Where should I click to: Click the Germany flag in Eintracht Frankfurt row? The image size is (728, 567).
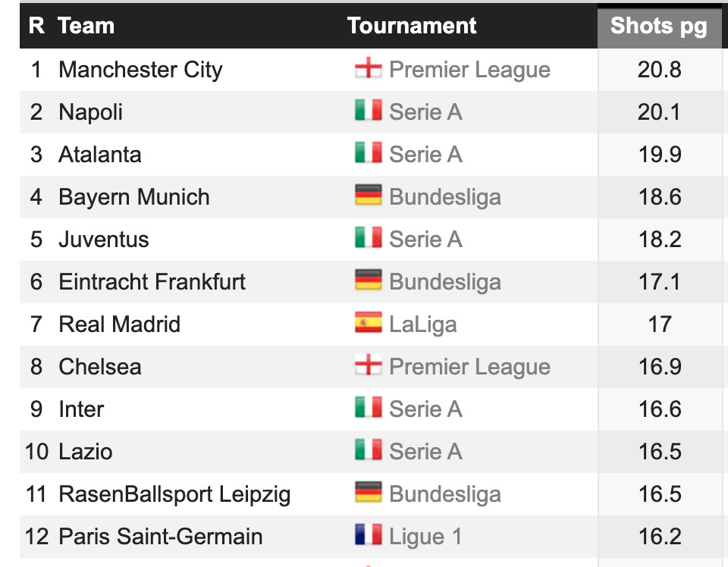(x=368, y=282)
